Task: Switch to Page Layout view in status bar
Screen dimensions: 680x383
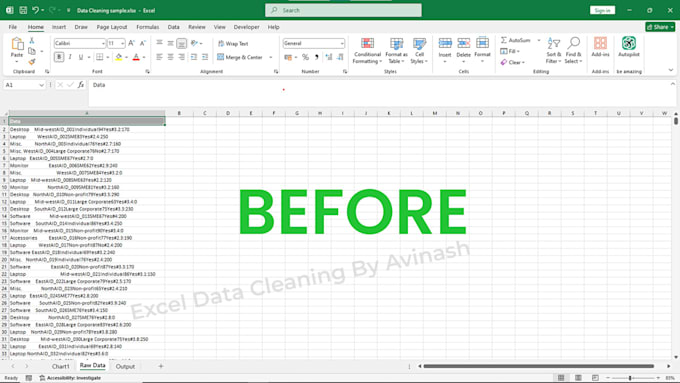Action: [578, 378]
